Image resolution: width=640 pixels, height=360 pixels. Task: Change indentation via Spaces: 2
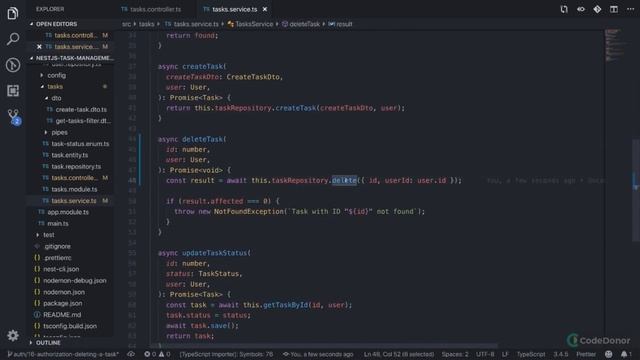(x=455, y=354)
